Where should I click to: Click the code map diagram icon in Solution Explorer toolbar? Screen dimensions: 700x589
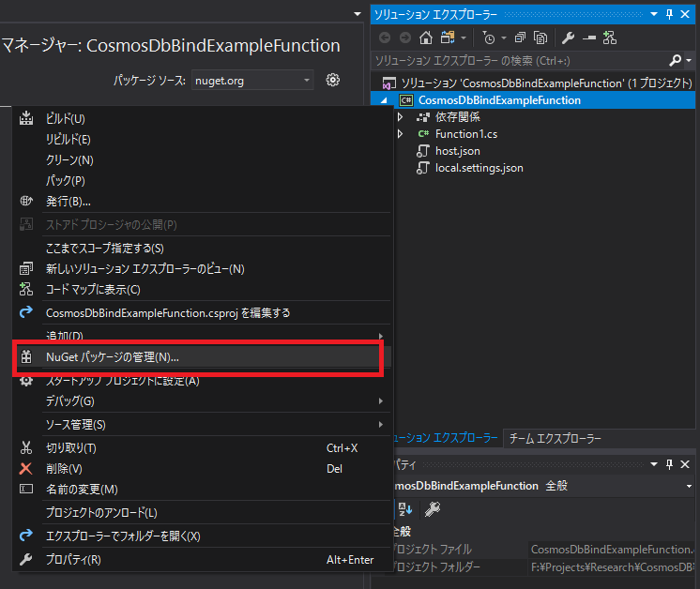[609, 38]
